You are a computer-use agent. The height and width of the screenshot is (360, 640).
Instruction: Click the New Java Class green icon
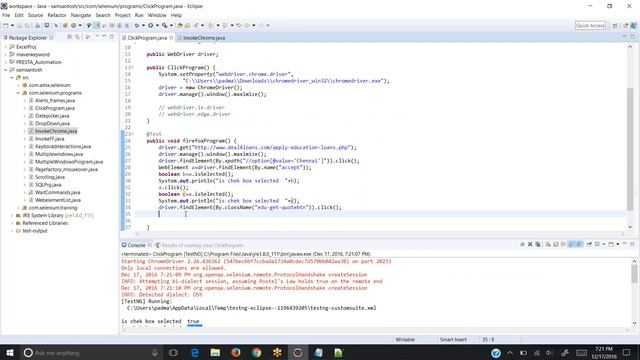point(73,25)
